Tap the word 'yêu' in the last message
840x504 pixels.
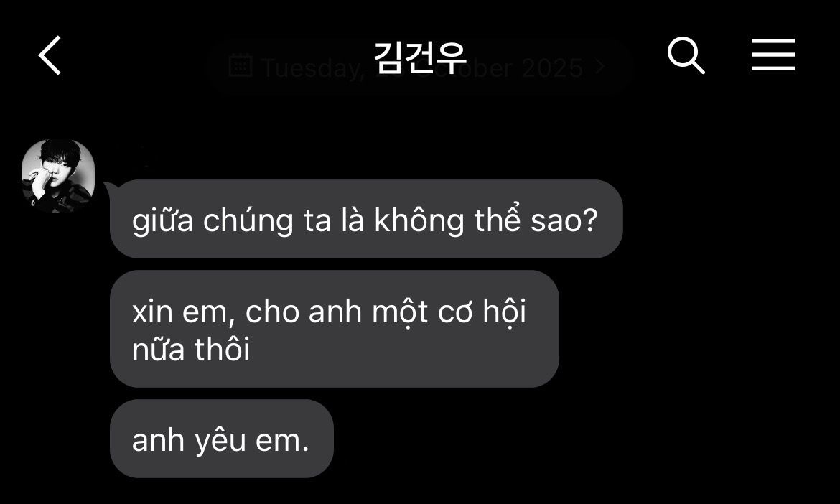point(220,442)
